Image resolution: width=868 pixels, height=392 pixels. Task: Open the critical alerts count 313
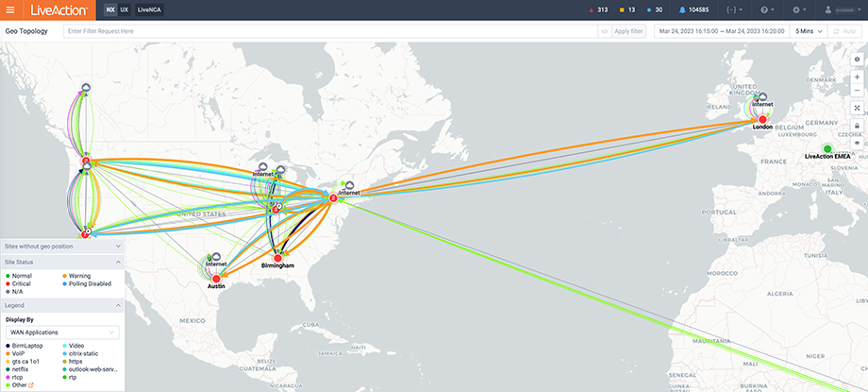point(595,9)
